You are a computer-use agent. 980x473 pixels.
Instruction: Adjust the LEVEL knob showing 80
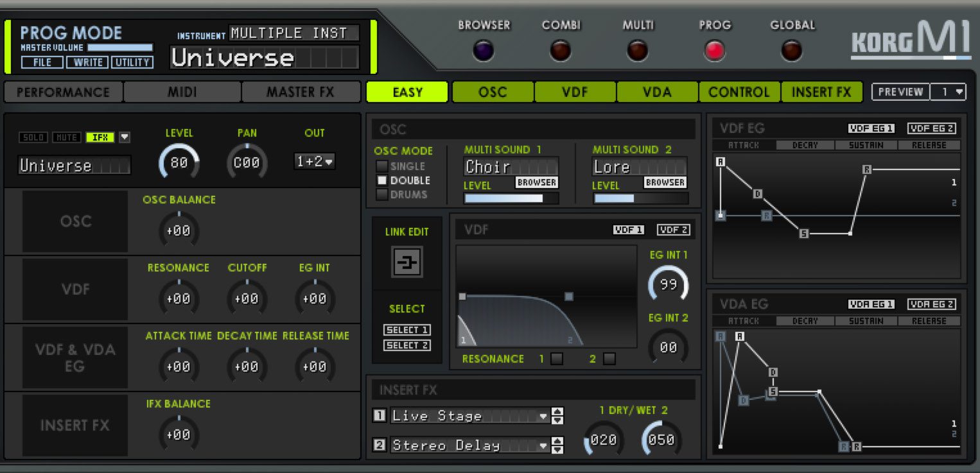[x=179, y=162]
